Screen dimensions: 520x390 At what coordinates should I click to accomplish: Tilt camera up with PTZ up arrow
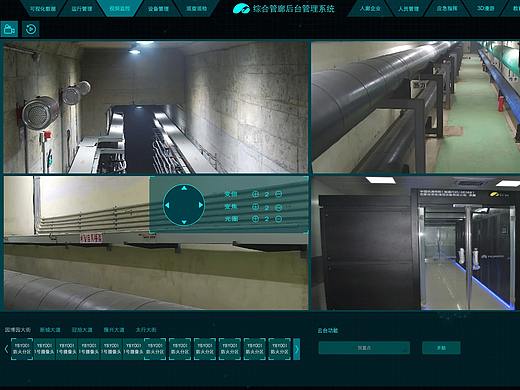click(184, 189)
